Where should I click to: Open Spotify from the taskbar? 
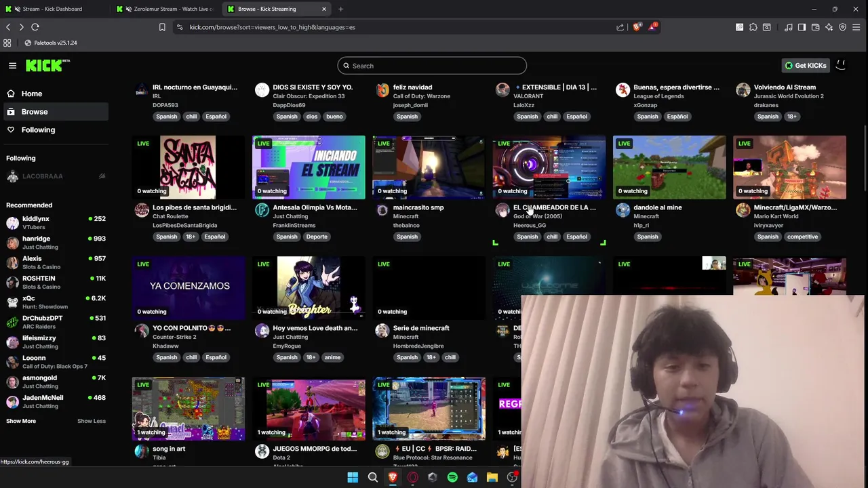point(452,477)
